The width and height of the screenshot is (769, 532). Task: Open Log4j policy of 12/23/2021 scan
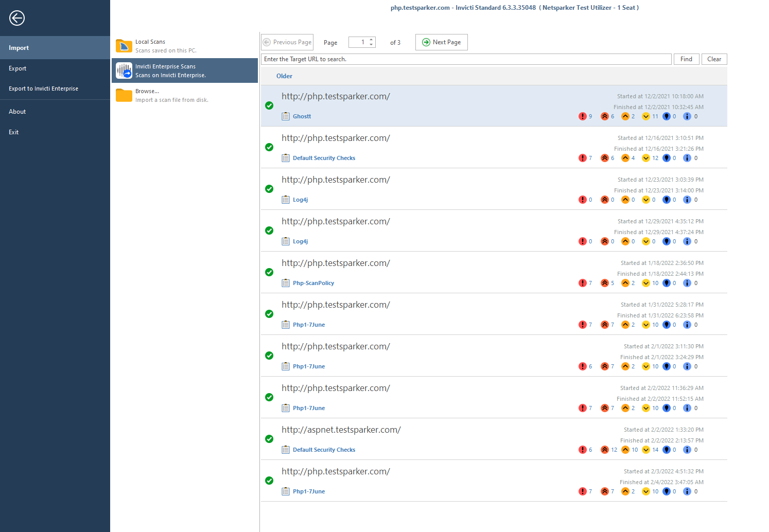pos(300,200)
